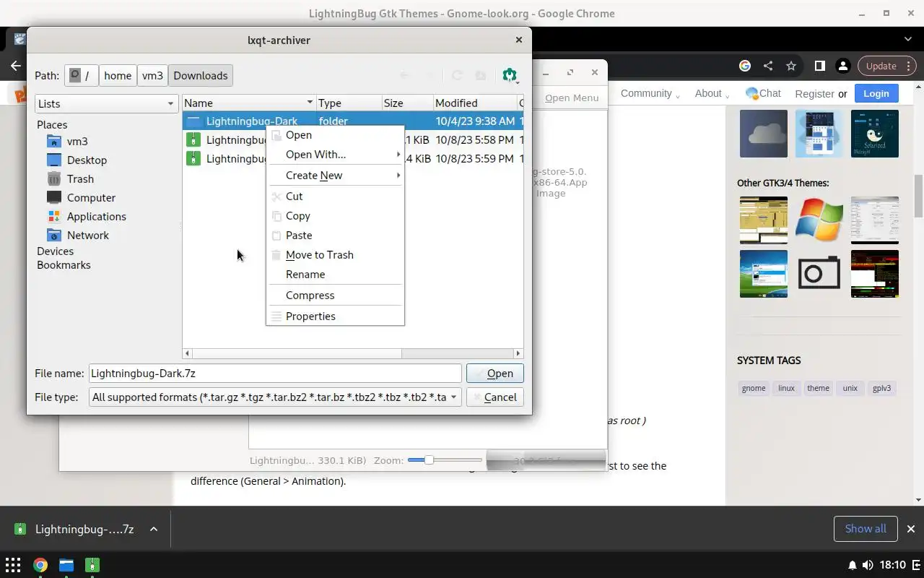Click the Downloads path segment button
Viewport: 924px width, 578px height.
(x=201, y=75)
